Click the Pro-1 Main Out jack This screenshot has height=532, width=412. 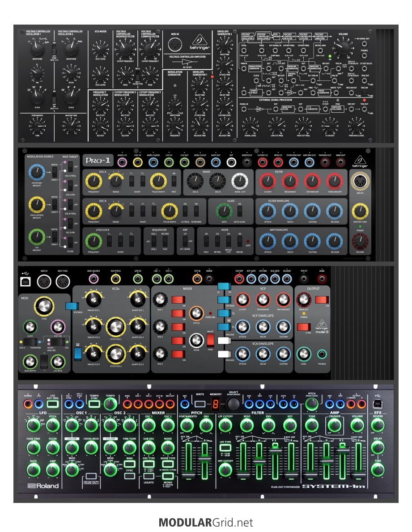[340, 162]
